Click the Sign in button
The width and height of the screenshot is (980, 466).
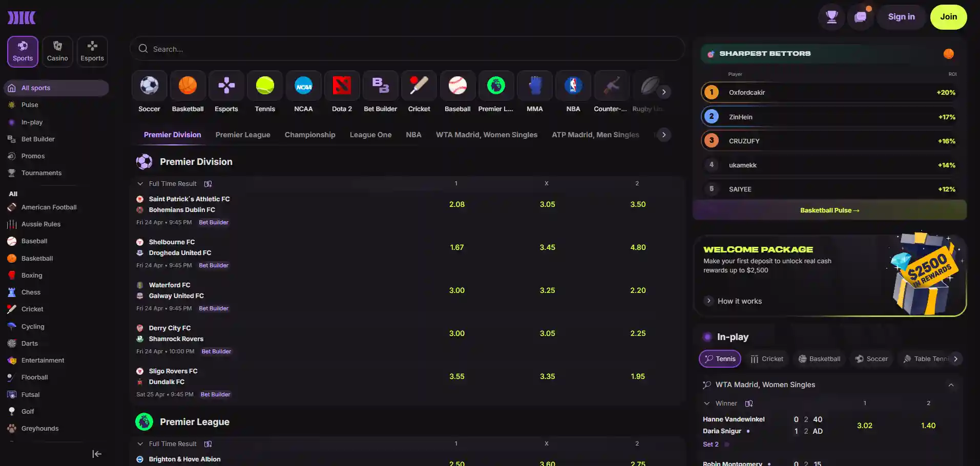pos(901,17)
